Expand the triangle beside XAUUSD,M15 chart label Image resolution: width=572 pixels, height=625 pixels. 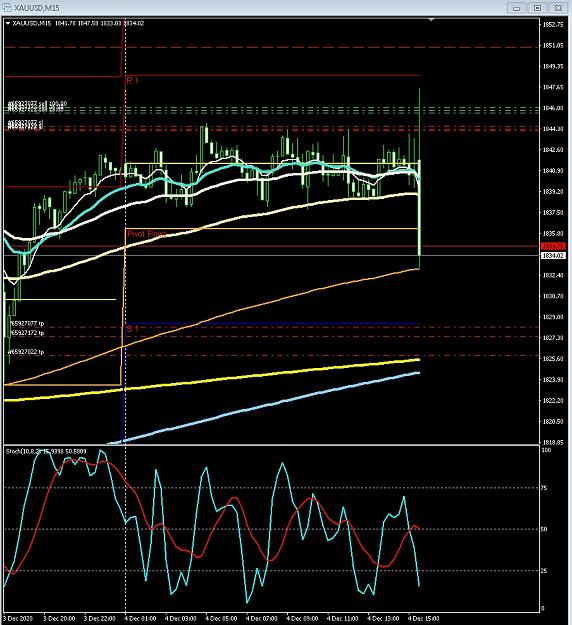tap(8, 23)
